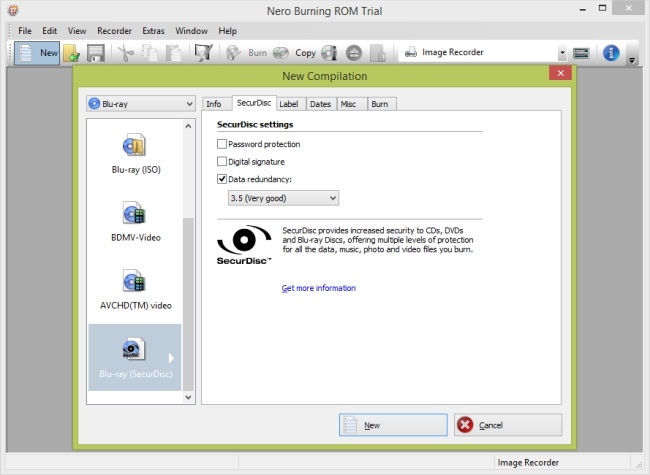Click the Cancel button

pyautogui.click(x=508, y=425)
